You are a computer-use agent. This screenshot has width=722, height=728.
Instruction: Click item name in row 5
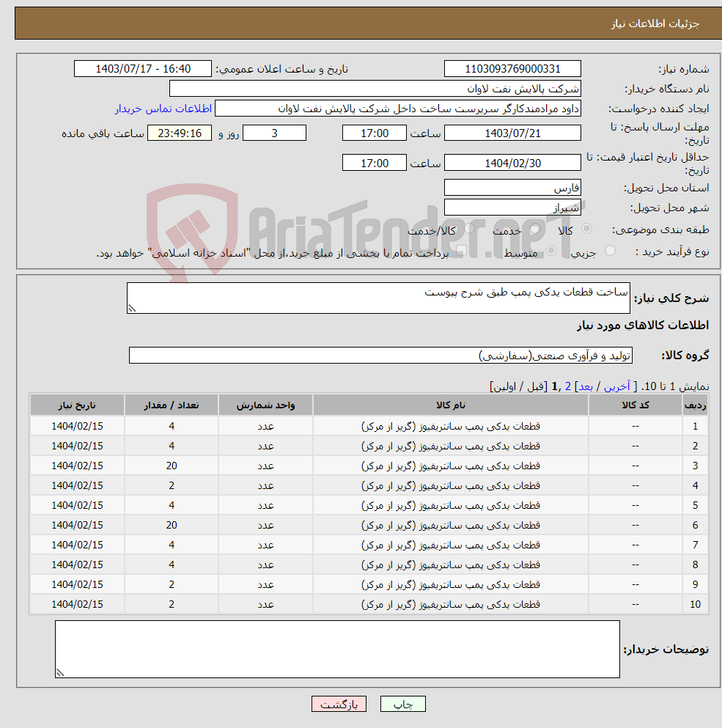coord(450,505)
